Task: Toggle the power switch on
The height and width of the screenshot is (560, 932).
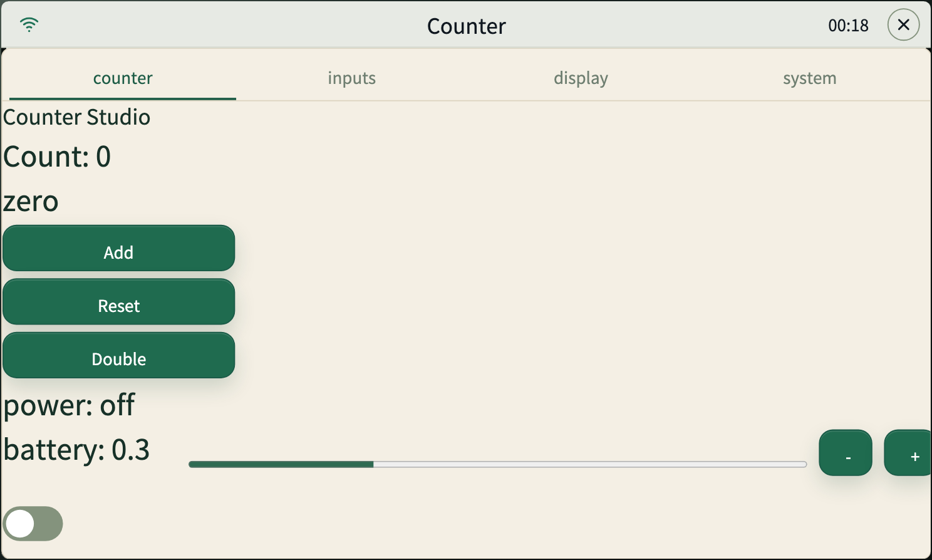Action: (x=33, y=524)
